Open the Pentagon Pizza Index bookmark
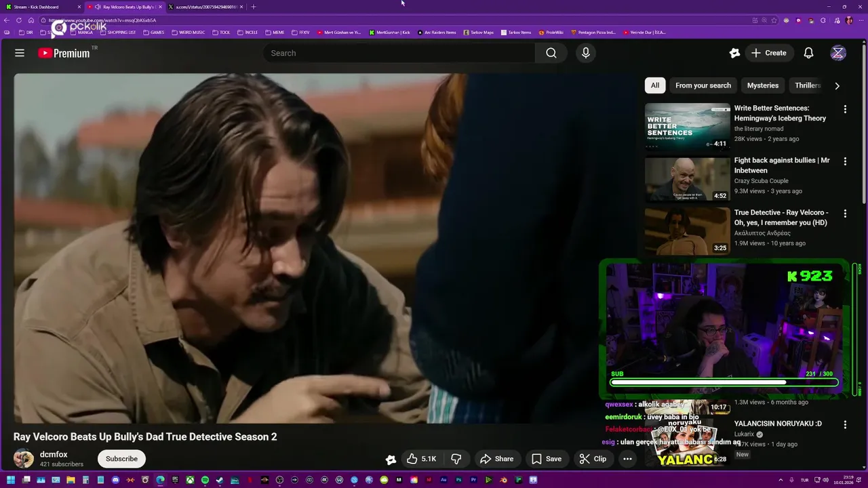The image size is (868, 488). pos(593,32)
